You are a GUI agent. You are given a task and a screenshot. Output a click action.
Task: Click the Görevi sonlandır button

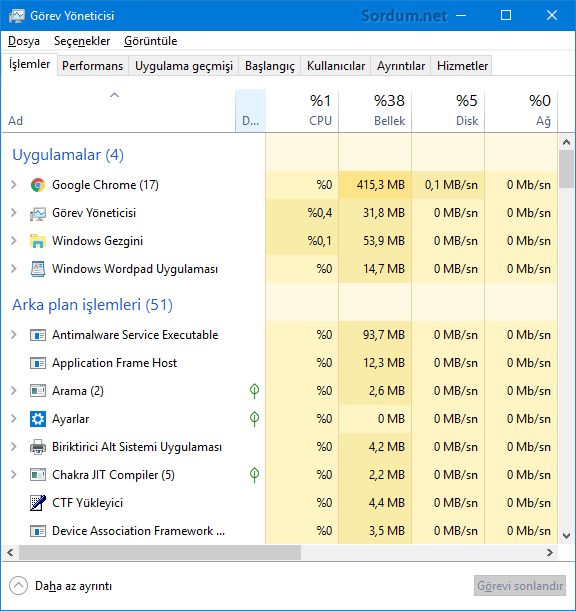point(520,586)
